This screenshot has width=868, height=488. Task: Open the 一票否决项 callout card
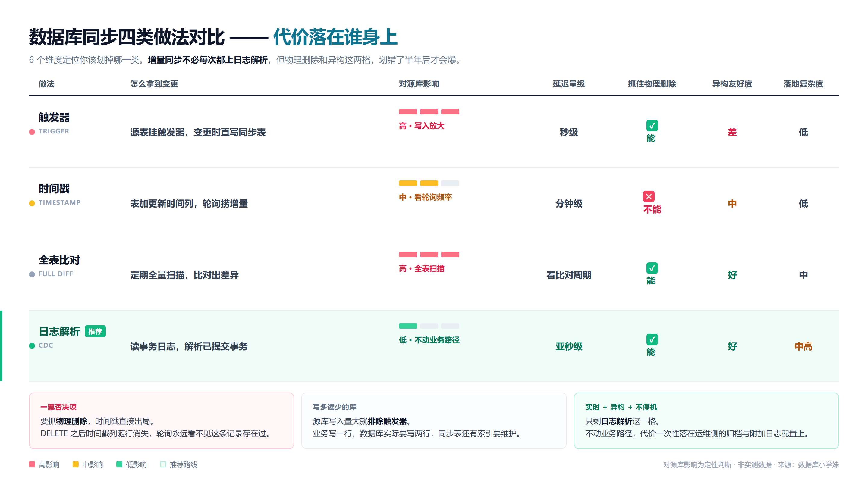click(162, 421)
